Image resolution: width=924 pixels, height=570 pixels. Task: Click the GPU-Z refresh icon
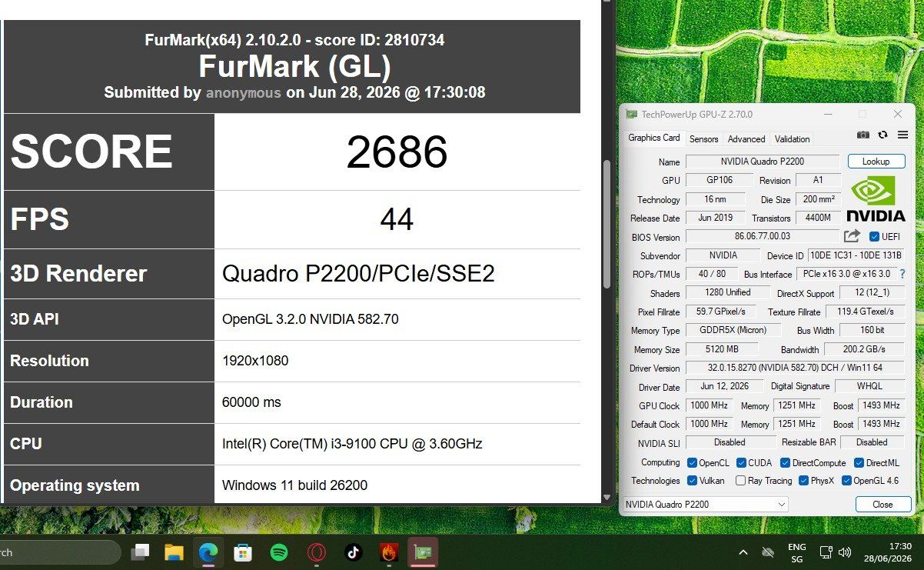coord(882,135)
